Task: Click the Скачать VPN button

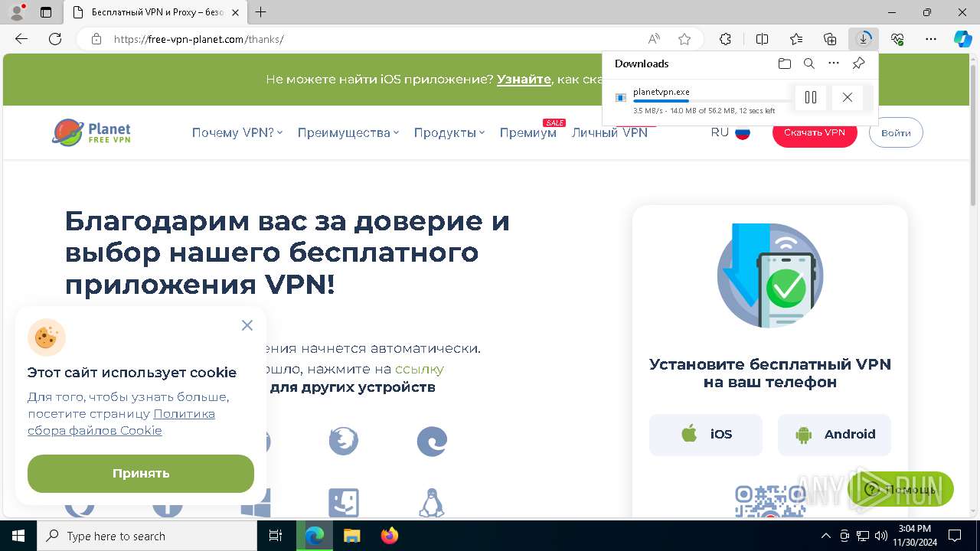Action: pos(815,132)
